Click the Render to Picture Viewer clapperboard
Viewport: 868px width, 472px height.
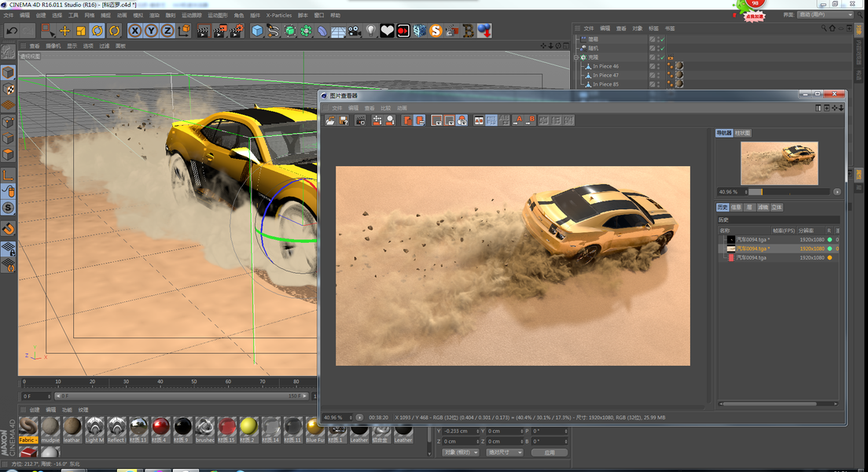point(219,31)
